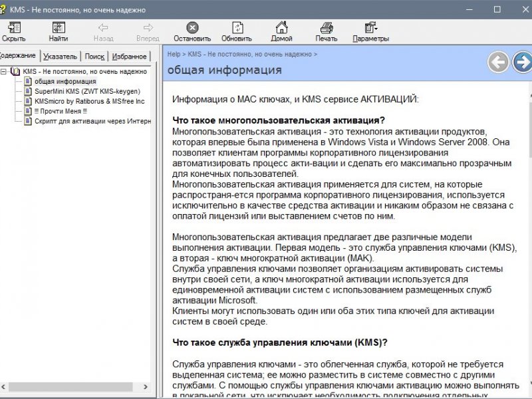Click the left arrow of the contents pane scrollbar

click(x=3, y=386)
